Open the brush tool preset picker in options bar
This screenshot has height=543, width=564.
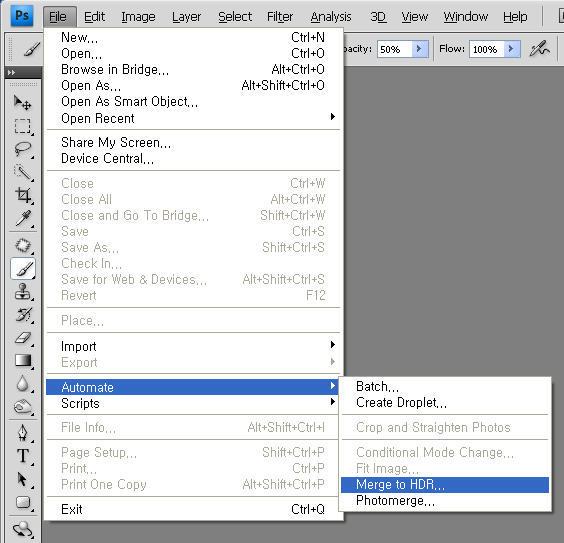pyautogui.click(x=32, y=49)
